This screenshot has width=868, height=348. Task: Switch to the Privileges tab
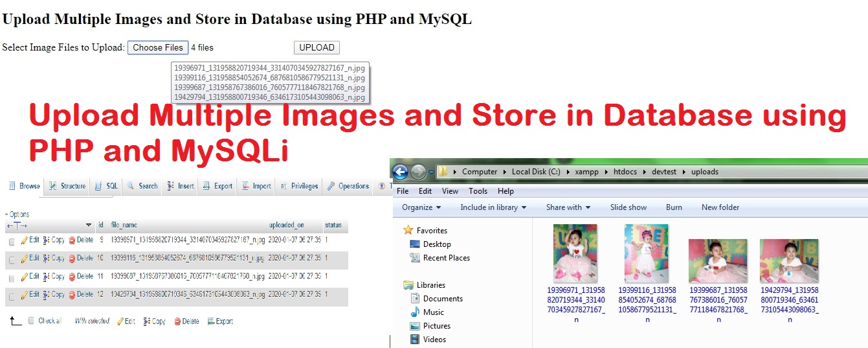point(300,186)
